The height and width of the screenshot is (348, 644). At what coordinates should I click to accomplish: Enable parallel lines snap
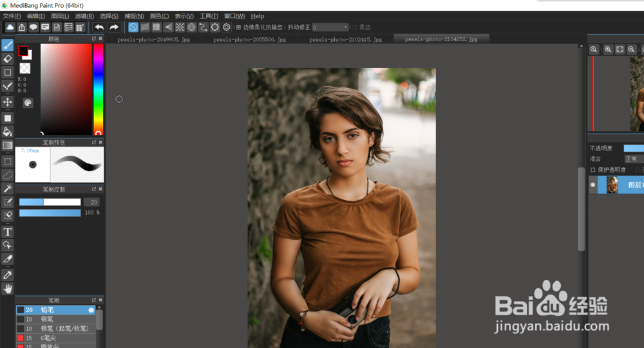(x=145, y=27)
